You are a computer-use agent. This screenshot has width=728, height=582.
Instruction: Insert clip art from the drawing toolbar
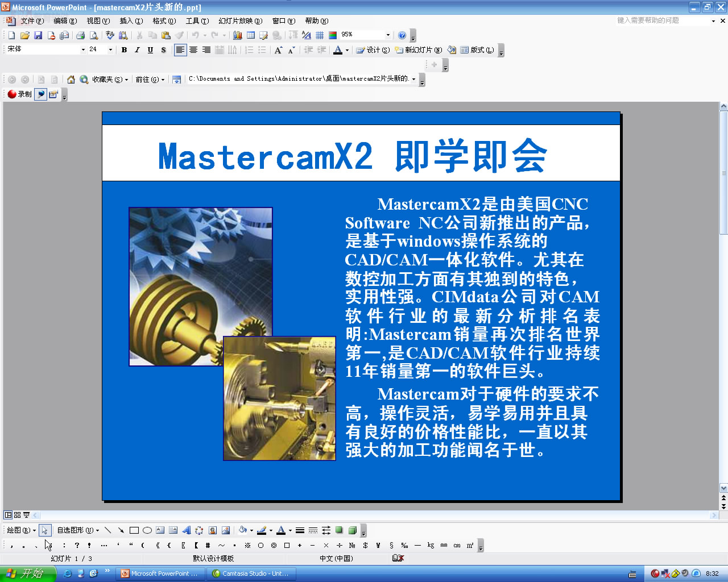213,530
